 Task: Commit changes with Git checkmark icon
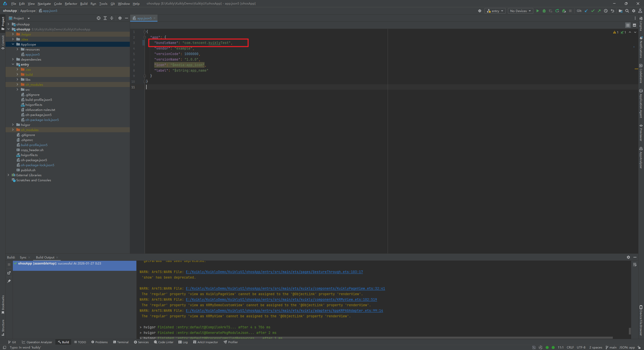pyautogui.click(x=593, y=11)
